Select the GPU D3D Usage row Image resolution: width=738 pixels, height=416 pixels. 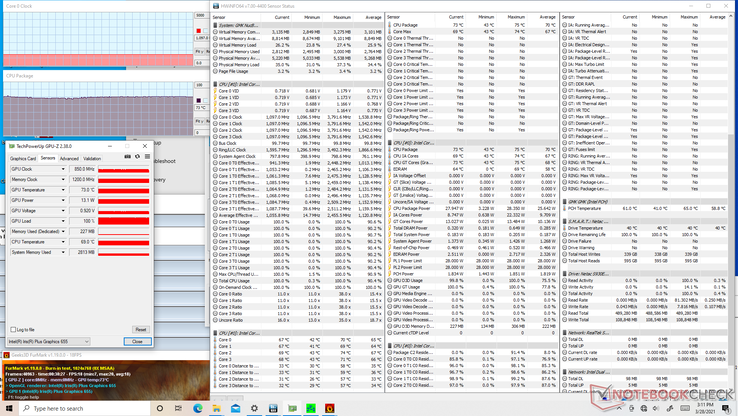point(472,280)
